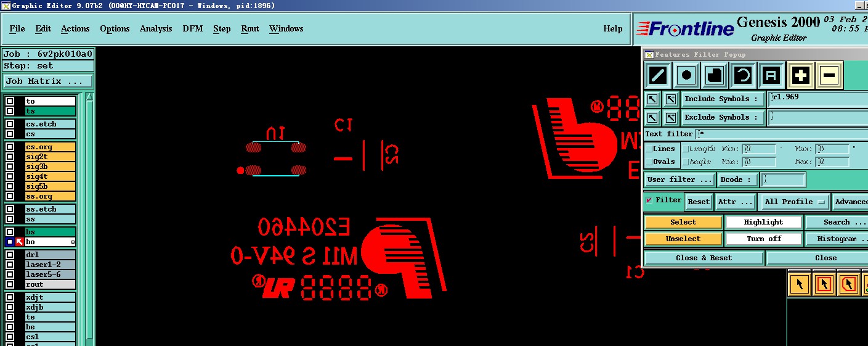Open the Edit menu
This screenshot has width=868, height=346.
[43, 28]
